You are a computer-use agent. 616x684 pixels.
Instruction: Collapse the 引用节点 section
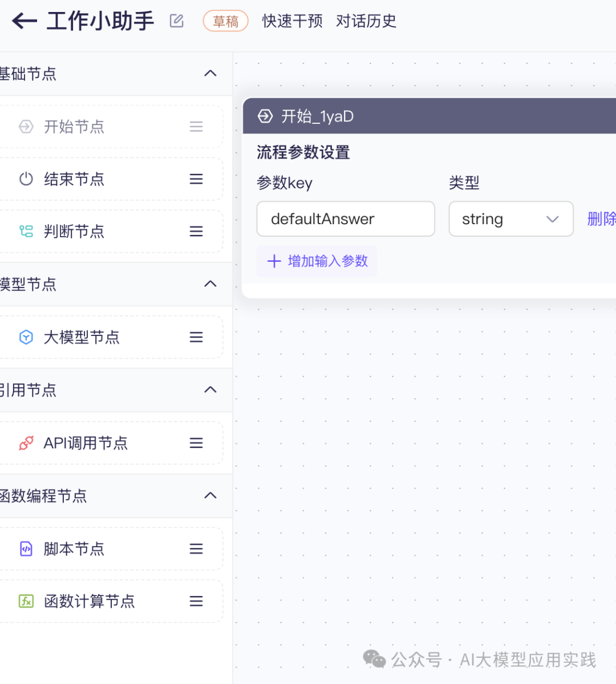pyautogui.click(x=210, y=390)
